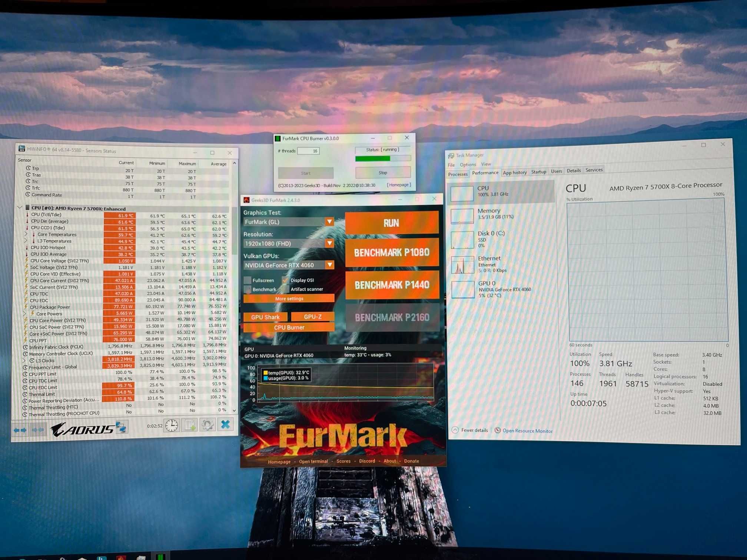Expand Core Powers row in HWiNFO
Viewport: 747px width, 560px height.
[25, 313]
